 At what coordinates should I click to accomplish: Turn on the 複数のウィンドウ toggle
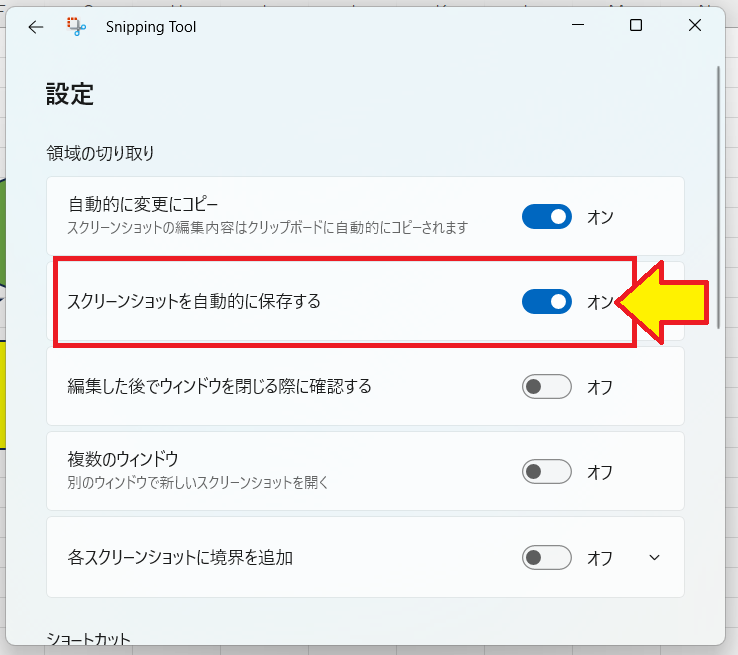click(x=546, y=471)
